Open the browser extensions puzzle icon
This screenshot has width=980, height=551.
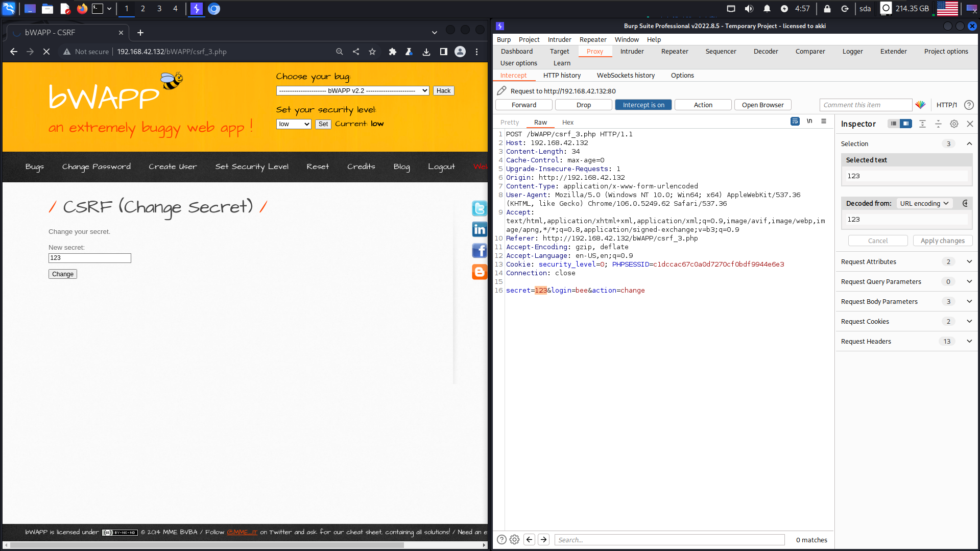[x=392, y=52]
